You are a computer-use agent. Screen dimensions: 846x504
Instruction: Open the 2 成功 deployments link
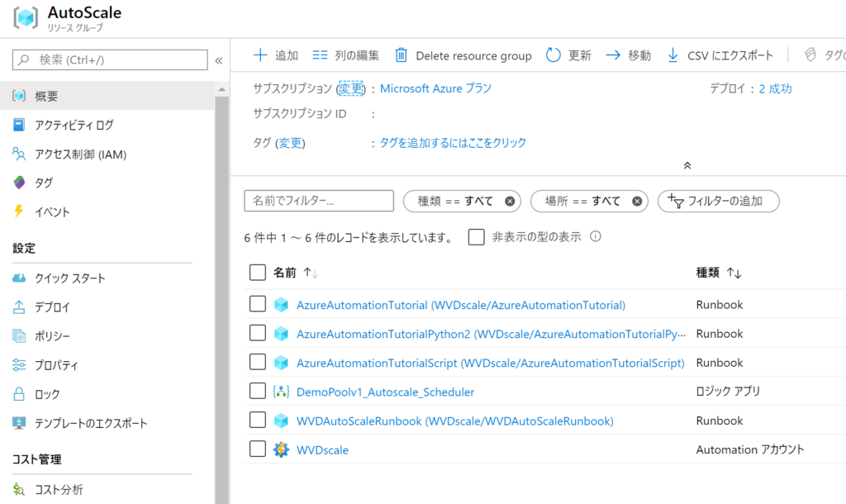[775, 89]
